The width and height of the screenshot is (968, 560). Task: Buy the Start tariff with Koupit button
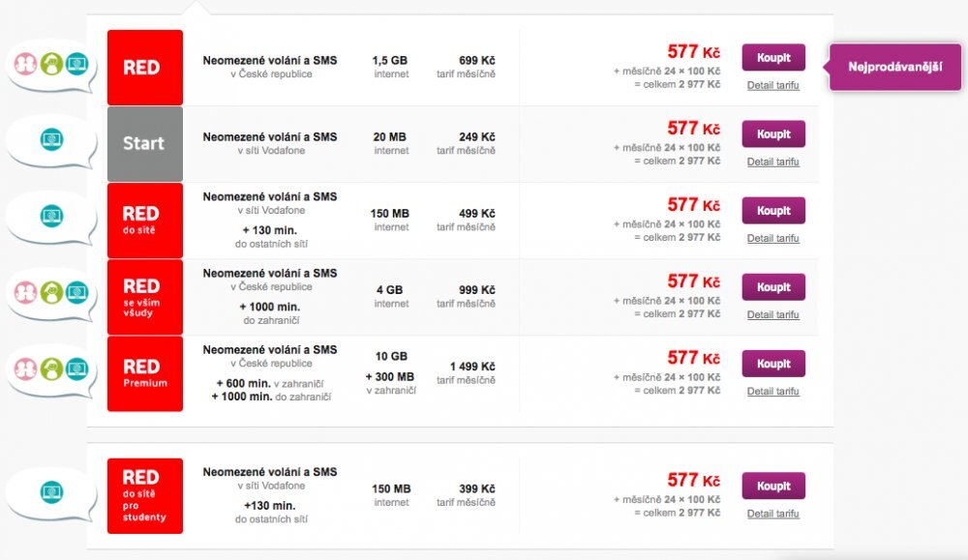(x=773, y=134)
